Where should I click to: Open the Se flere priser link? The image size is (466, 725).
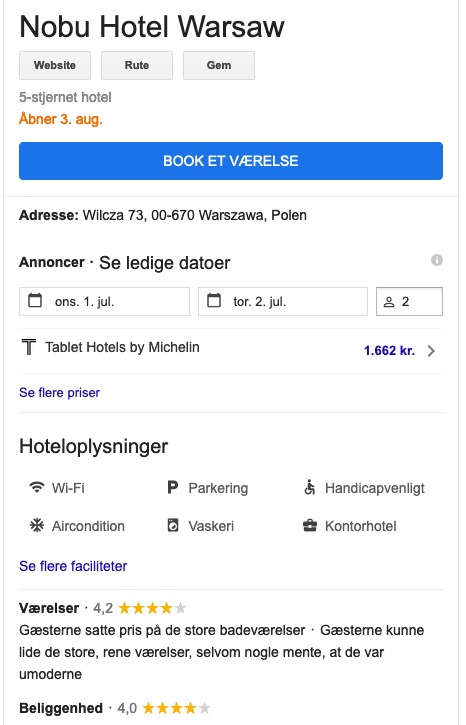click(60, 393)
